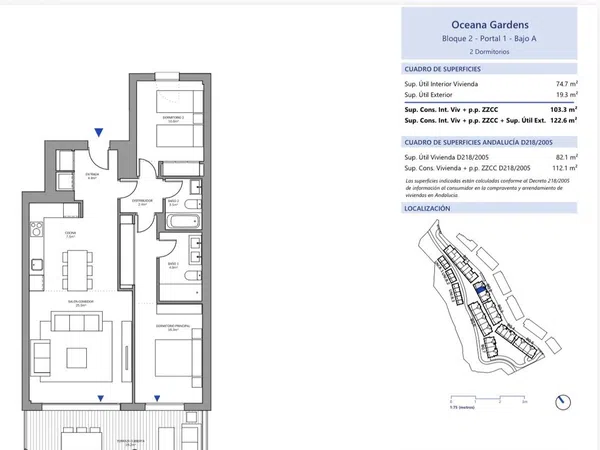Click the bathtub in Baño 2
This screenshot has height=450, width=600.
(x=183, y=221)
